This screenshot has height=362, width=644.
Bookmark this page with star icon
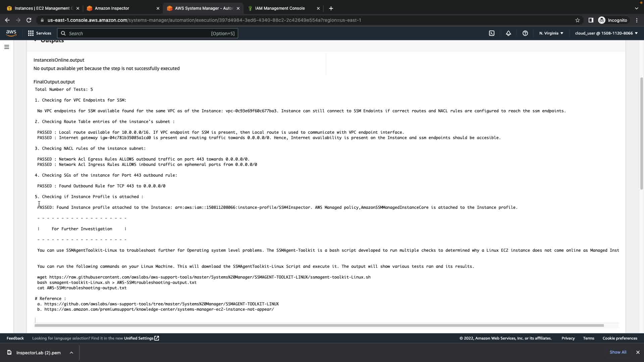tap(578, 20)
